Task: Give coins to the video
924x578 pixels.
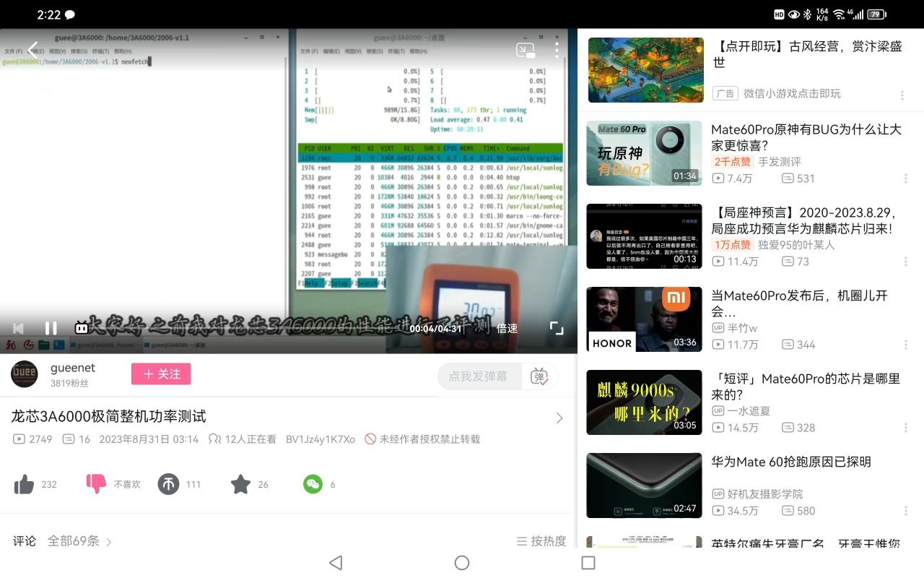Action: (x=168, y=484)
